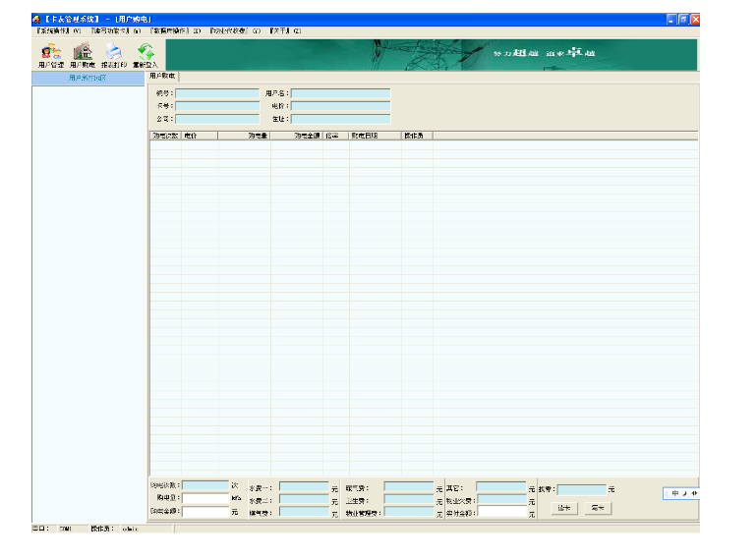The height and width of the screenshot is (559, 756).
Task: Click the 用户名 input field
Action: pos(340,93)
